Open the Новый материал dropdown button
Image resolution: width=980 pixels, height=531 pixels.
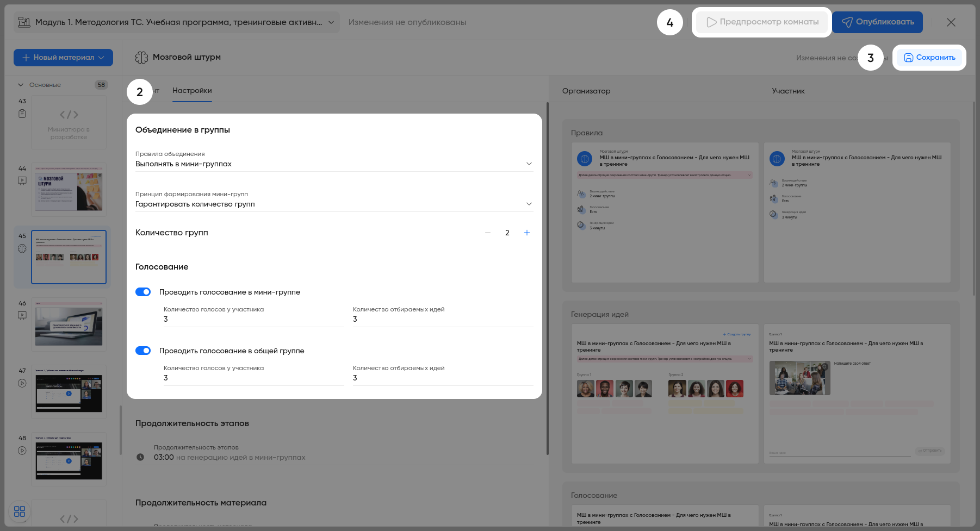(63, 58)
